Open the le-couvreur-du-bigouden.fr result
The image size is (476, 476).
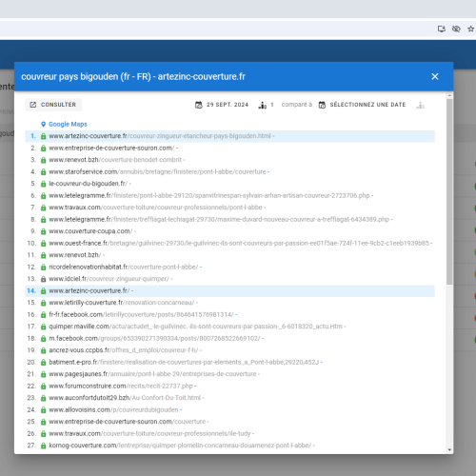tap(88, 184)
